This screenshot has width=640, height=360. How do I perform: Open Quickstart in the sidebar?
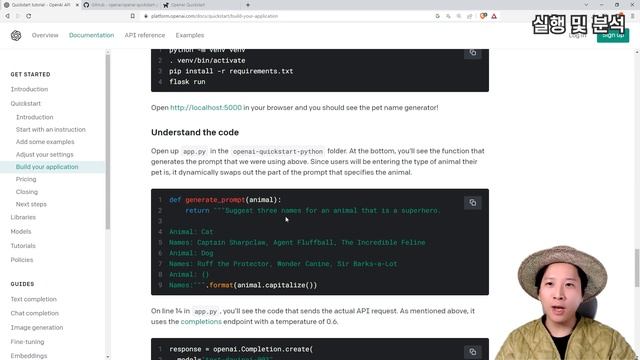click(x=26, y=104)
